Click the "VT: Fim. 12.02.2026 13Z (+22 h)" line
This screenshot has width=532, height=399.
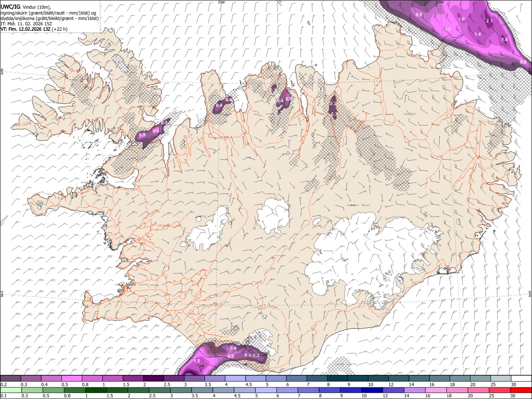[34, 29]
